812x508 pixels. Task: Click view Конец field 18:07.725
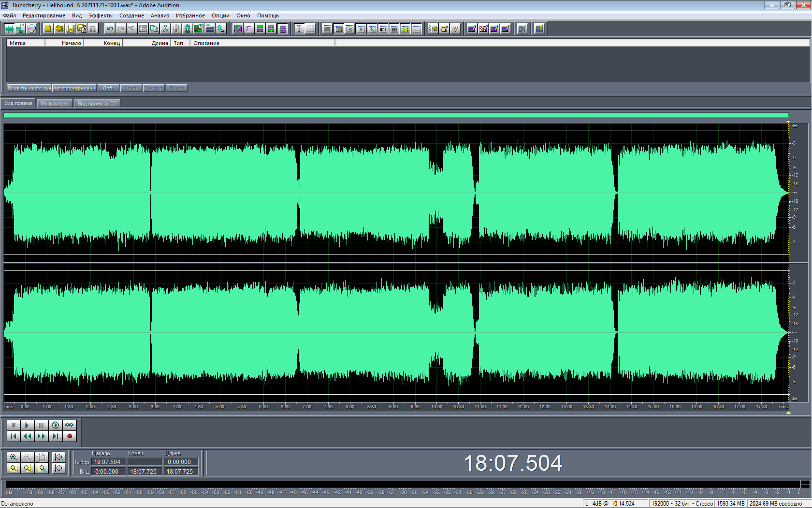tap(144, 472)
